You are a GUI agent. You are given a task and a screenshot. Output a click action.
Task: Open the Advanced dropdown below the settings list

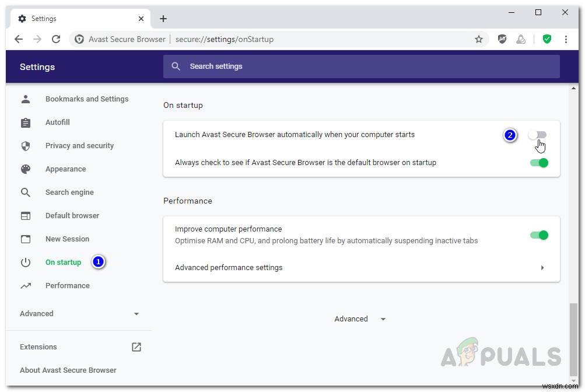point(359,318)
